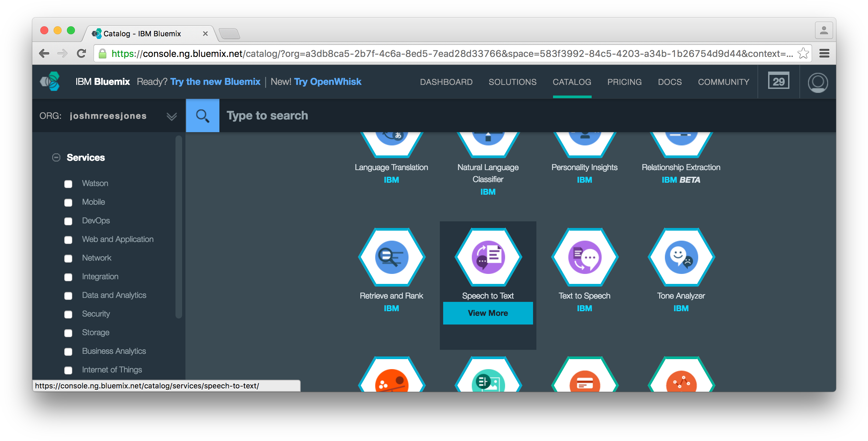Viewport: 868px width, 441px height.
Task: Click the Text to Speech hexagon icon
Action: [584, 257]
